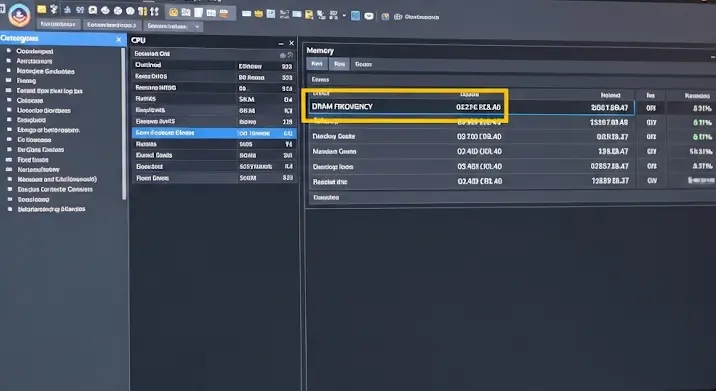Click the CPU panel title
The image size is (716, 391).
click(x=138, y=40)
